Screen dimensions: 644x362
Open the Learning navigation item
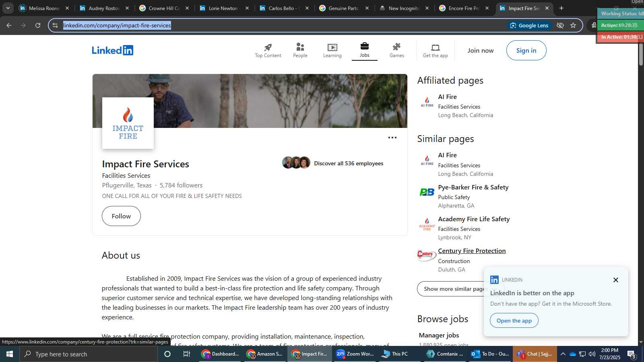[x=332, y=51]
